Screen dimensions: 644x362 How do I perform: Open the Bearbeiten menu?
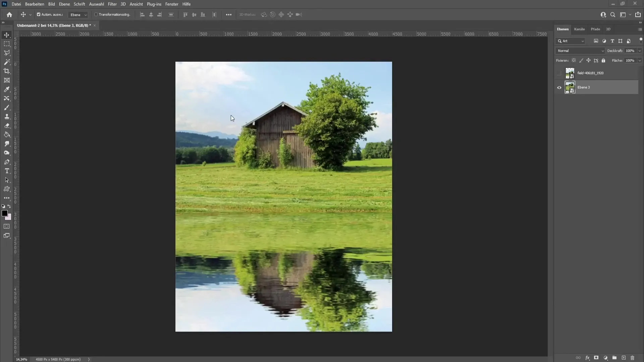35,4
